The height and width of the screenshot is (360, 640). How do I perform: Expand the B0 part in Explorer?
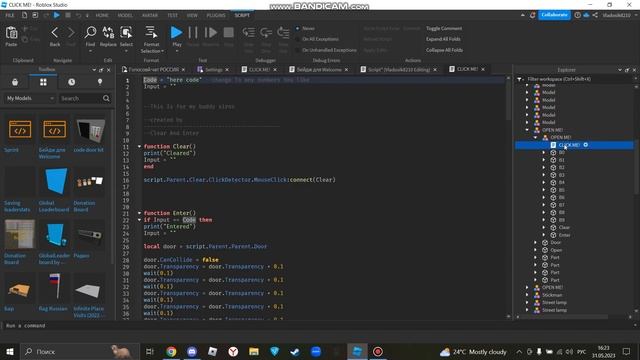coord(544,152)
